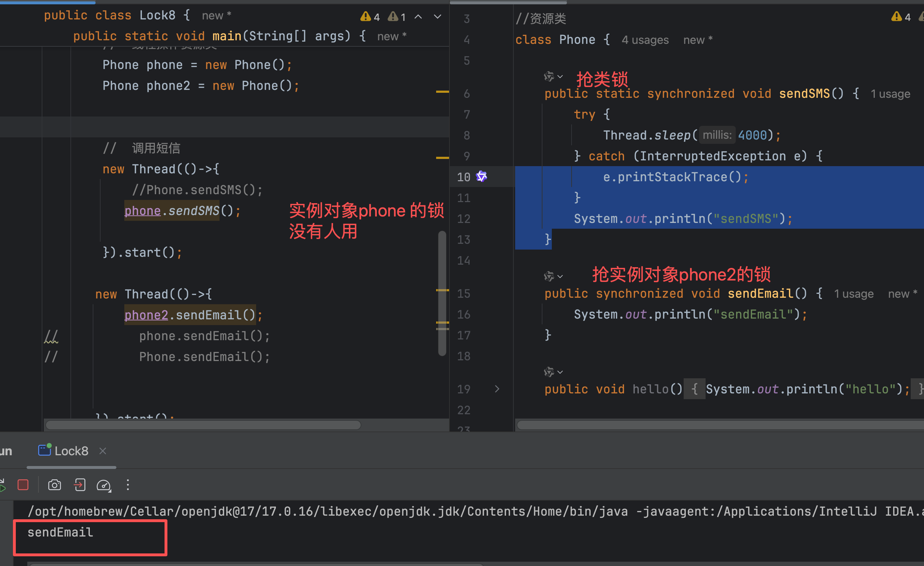Stop the running Lock8 process
This screenshot has height=566, width=924.
23,485
